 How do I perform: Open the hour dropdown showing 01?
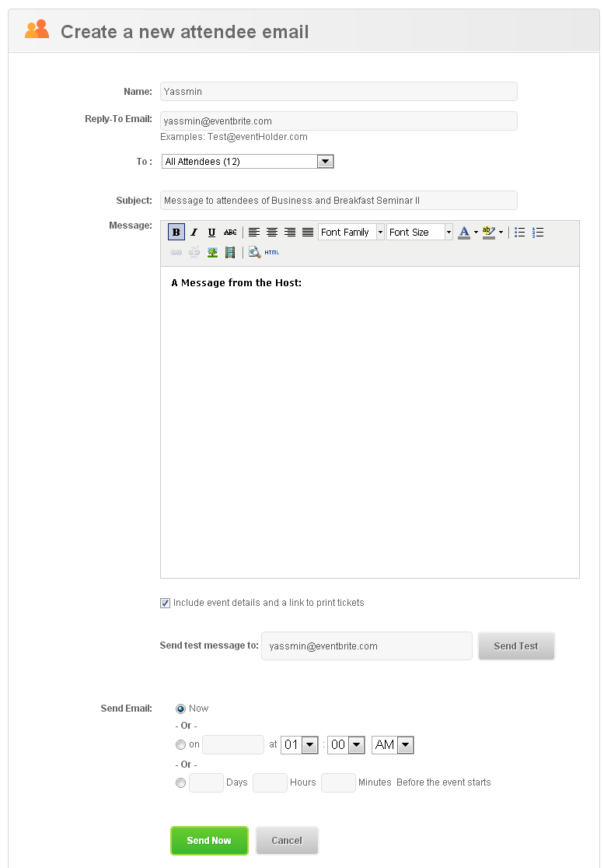coord(299,745)
